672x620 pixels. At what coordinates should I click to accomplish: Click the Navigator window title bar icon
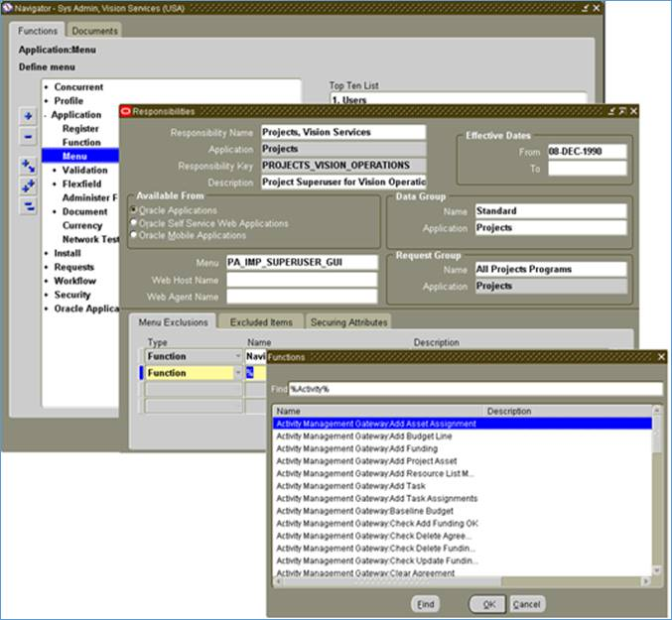7,8
